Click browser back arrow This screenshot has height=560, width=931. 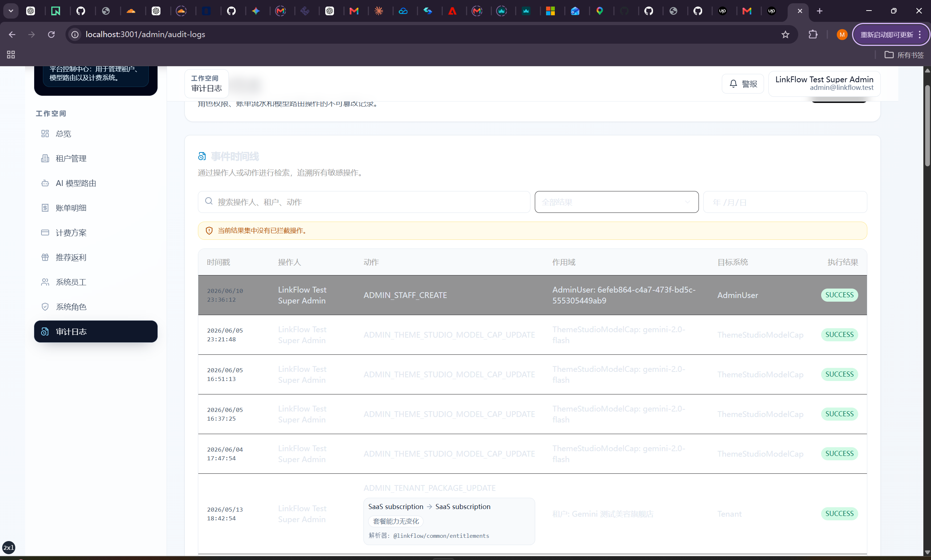click(x=12, y=34)
